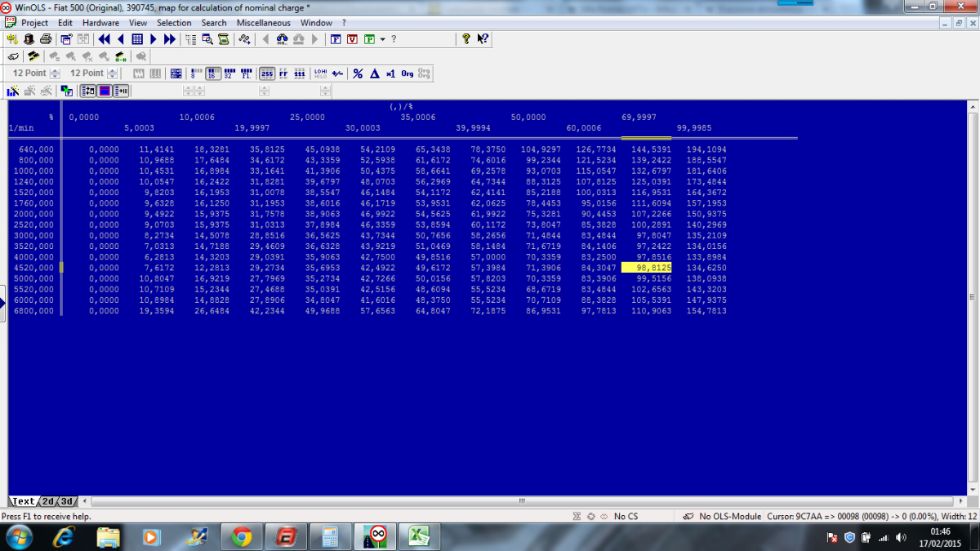Click the blue F button in toolbar
This screenshot has height=551, width=980.
(336, 39)
